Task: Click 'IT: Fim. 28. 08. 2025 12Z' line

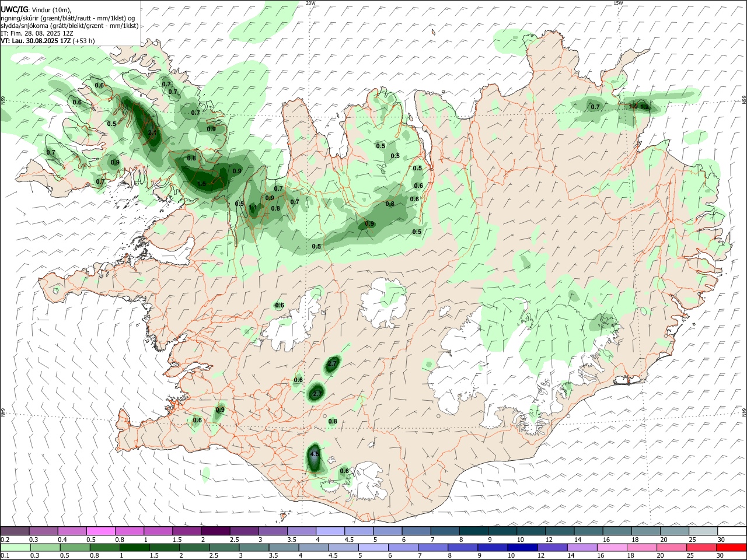Action: 37,33
